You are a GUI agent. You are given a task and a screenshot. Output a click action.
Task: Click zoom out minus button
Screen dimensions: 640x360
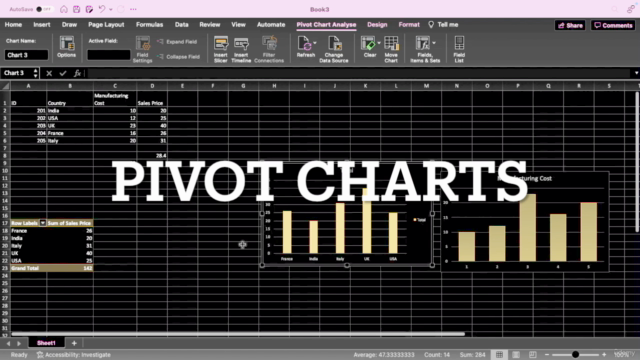point(547,355)
